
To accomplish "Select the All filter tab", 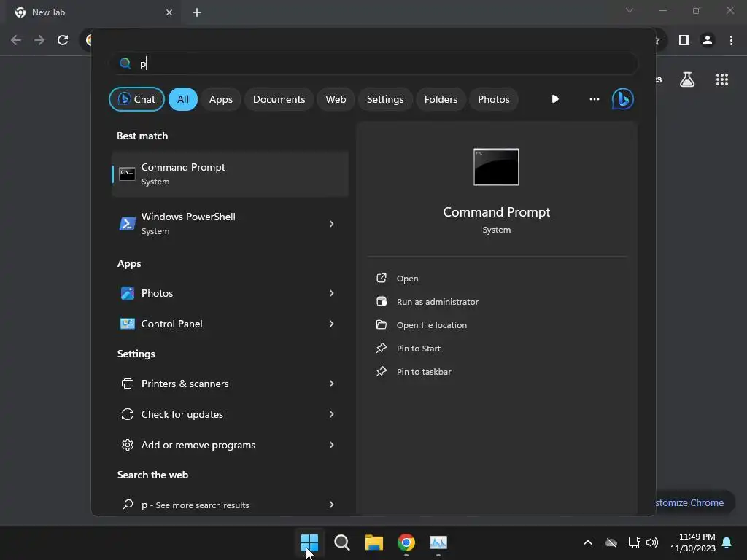I will [183, 99].
